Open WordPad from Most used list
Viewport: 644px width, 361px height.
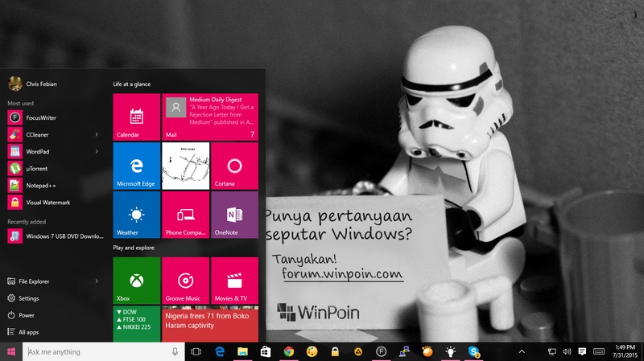(x=54, y=151)
